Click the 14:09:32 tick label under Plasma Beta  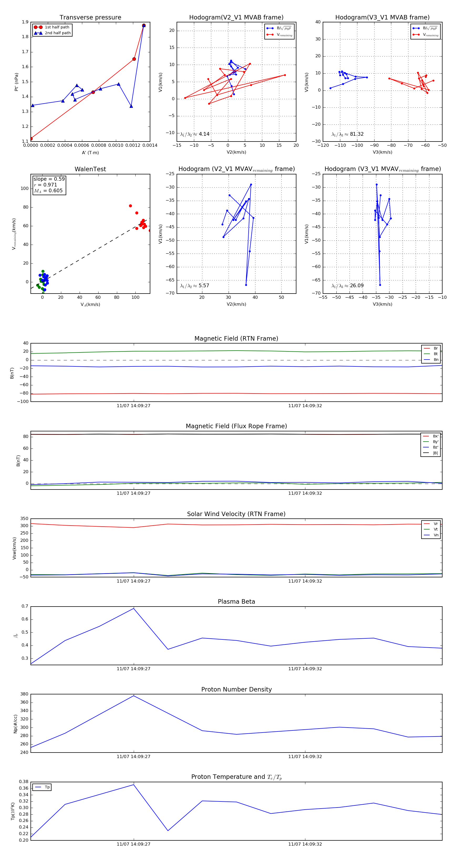[x=305, y=669]
